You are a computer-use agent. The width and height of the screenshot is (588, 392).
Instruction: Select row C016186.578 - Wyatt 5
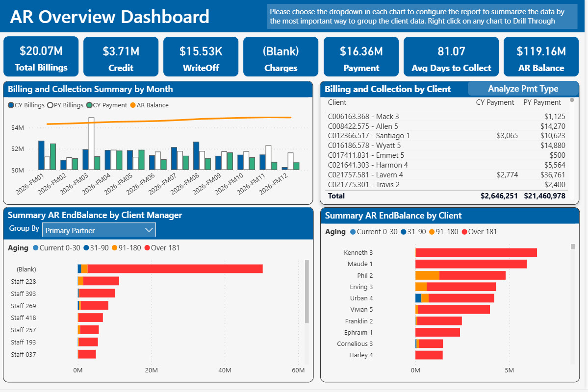pos(446,146)
